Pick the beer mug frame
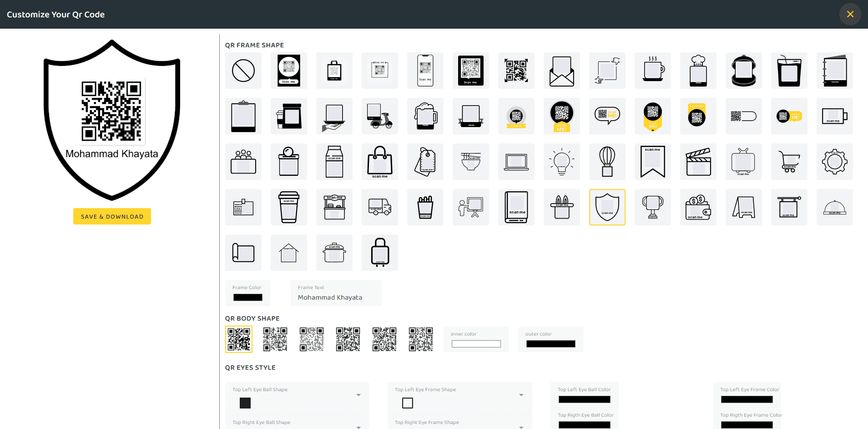The width and height of the screenshot is (868, 429). tap(425, 116)
